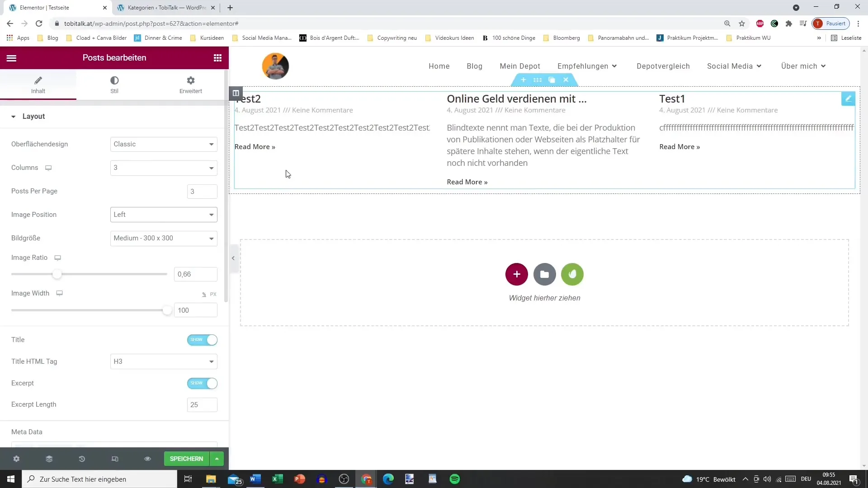Toggle the Title show switch

(x=202, y=340)
